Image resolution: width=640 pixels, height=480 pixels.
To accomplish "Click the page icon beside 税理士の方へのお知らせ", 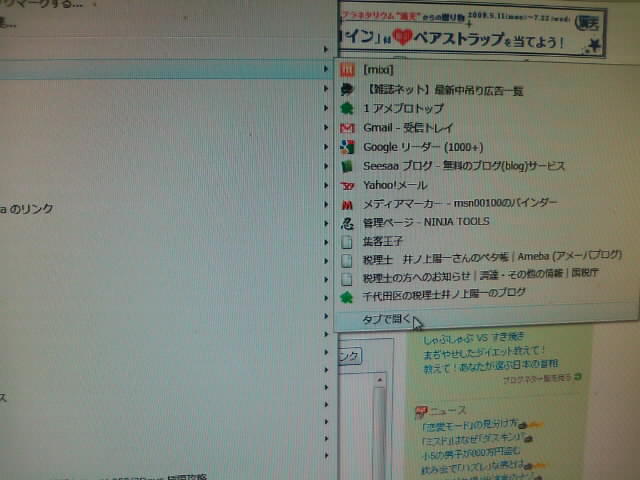I will [347, 279].
